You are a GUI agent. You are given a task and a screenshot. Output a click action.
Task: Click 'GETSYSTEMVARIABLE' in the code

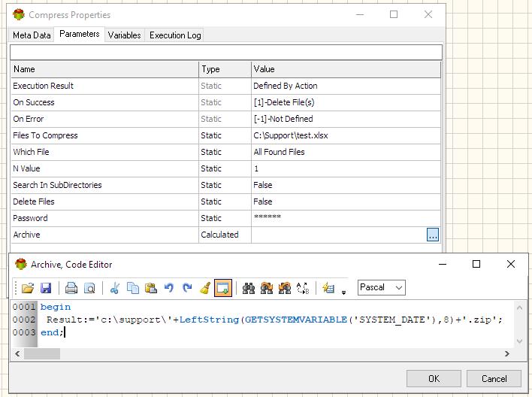pyautogui.click(x=296, y=320)
